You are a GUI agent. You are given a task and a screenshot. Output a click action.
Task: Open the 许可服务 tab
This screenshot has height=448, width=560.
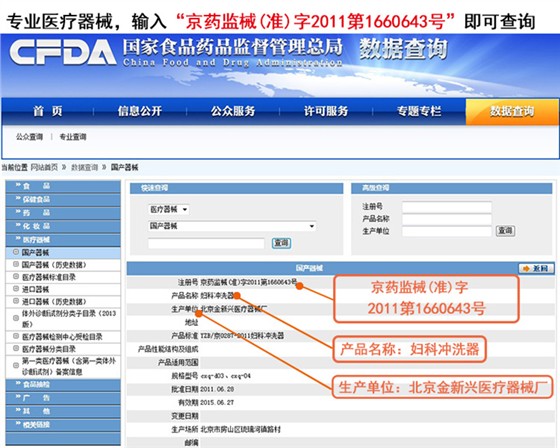(x=326, y=111)
